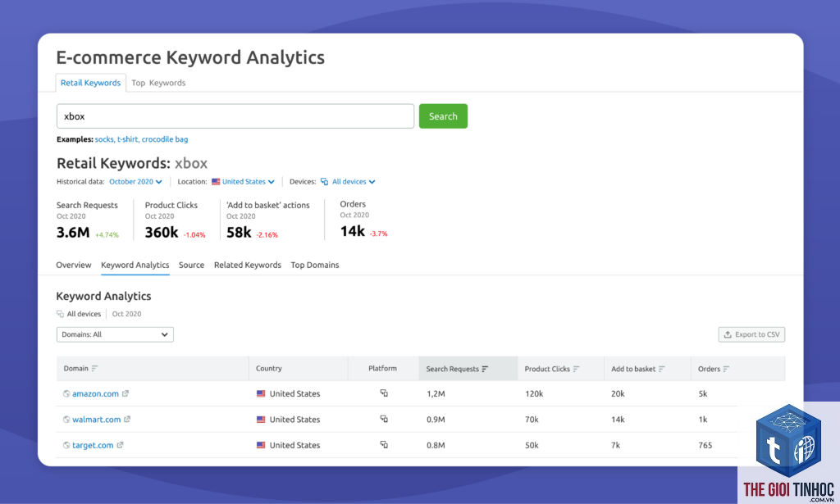Click the 58k Add to basket value

pyautogui.click(x=239, y=232)
